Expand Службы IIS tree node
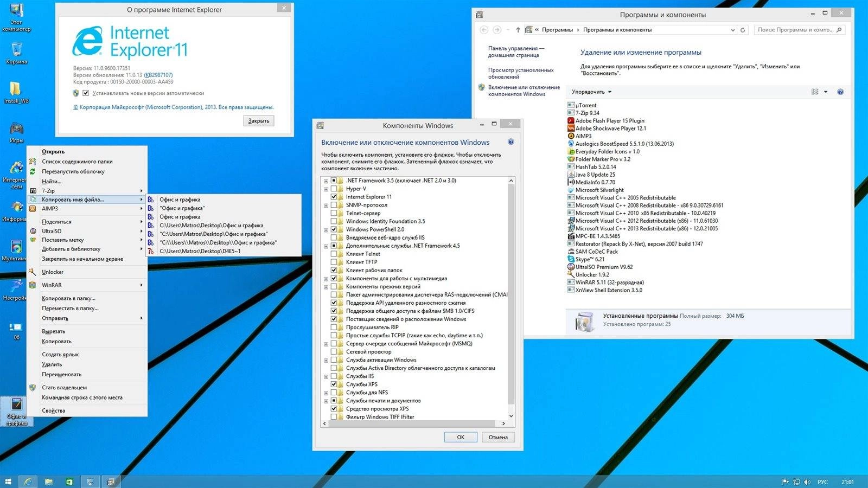Screen dimensions: 868x488 [326, 376]
